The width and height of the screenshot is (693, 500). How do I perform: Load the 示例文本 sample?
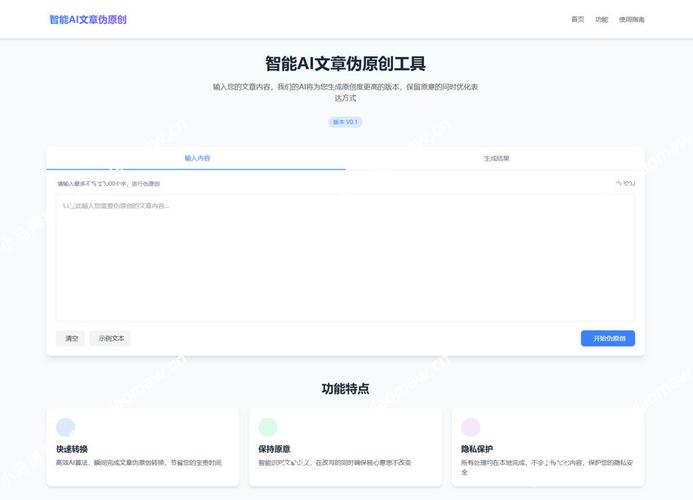coord(110,338)
